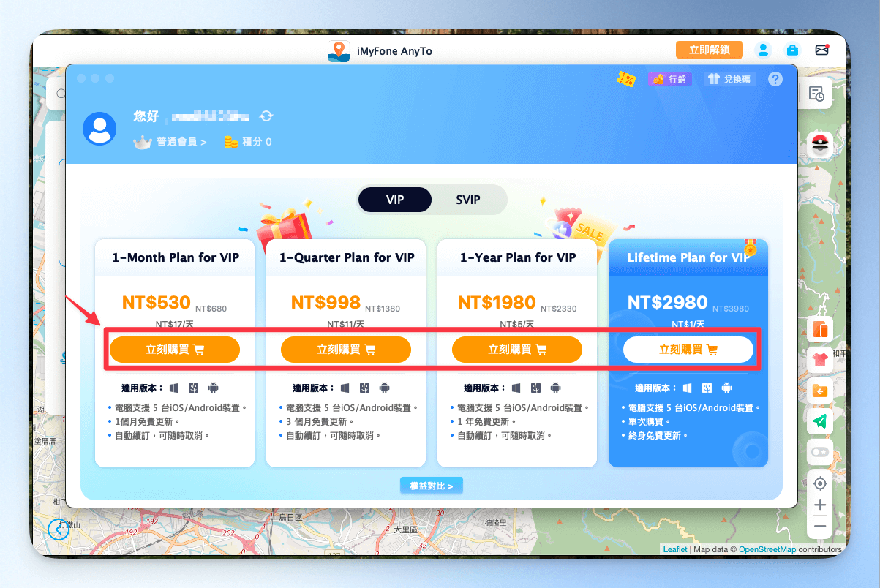Screen dimensions: 880x588
Task: Click the NT$530 price
Action: [157, 302]
